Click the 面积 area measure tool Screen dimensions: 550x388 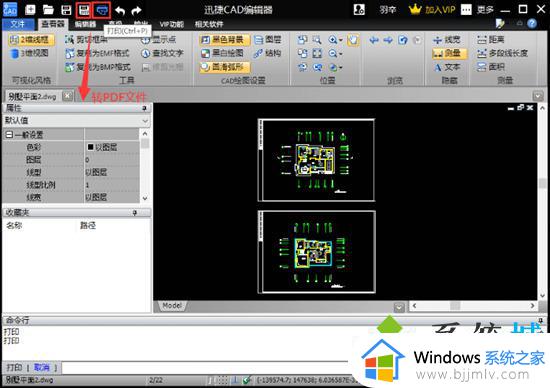[491, 67]
